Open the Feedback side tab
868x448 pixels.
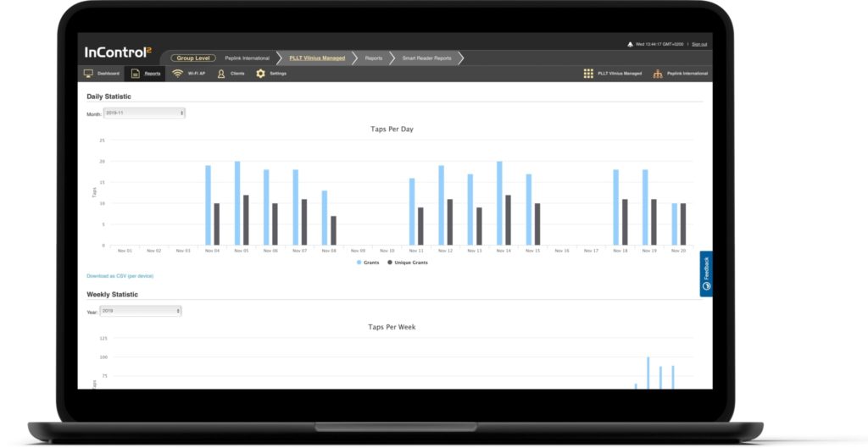(706, 274)
